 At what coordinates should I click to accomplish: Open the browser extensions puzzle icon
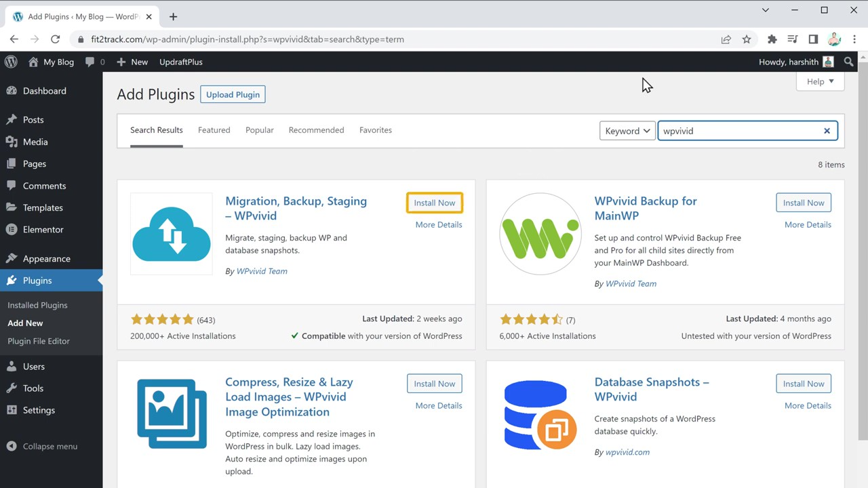pos(772,39)
